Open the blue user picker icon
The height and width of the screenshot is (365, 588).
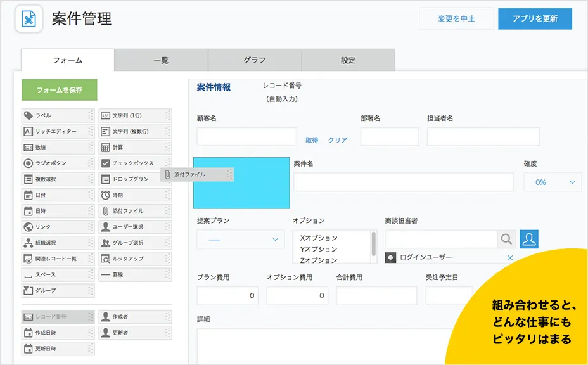(529, 239)
